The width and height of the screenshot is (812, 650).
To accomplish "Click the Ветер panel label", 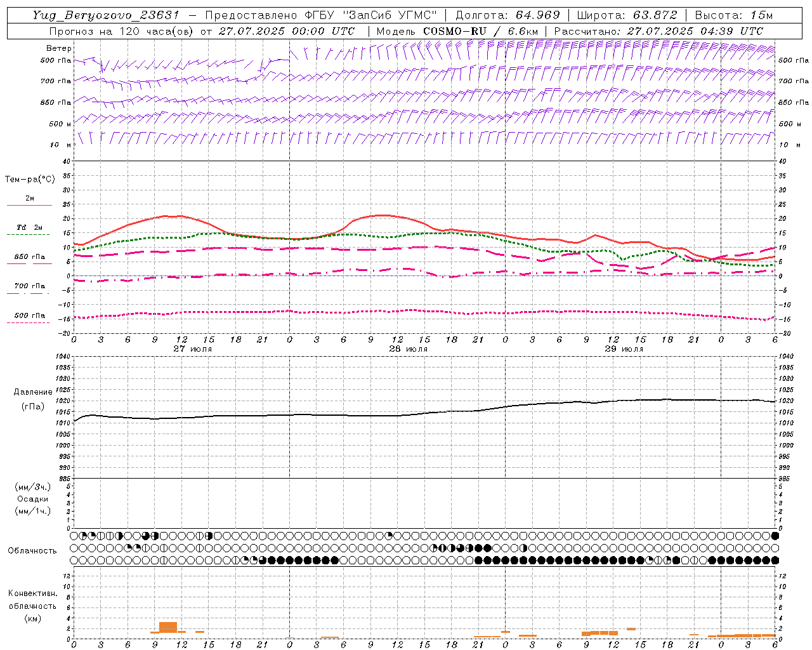I will (59, 48).
